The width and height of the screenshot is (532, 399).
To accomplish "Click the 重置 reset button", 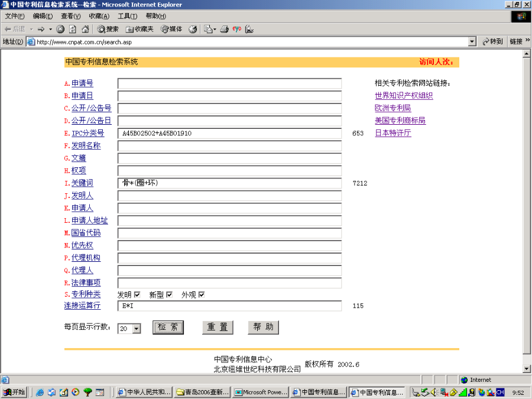I will point(218,327).
